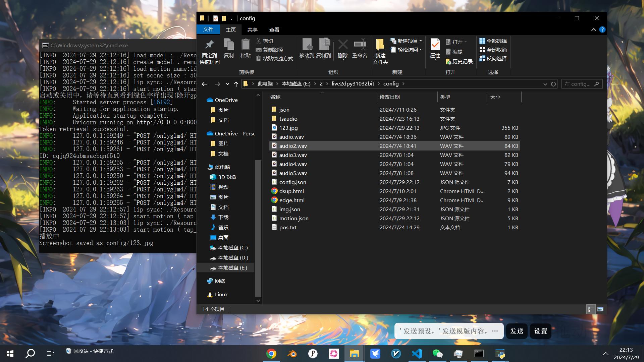Viewport: 644px width, 362px height.
Task: Click 本地磁盘 (E:) in breadcrumb
Action: (x=296, y=84)
